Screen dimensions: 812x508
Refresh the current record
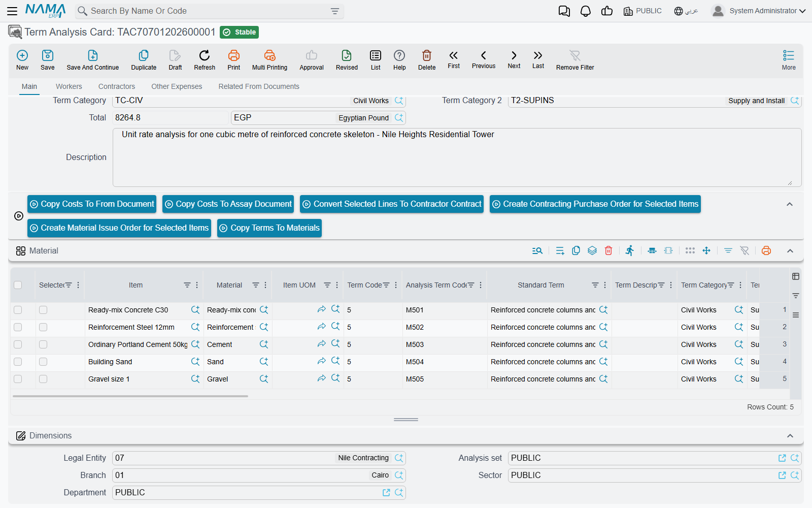(x=205, y=60)
